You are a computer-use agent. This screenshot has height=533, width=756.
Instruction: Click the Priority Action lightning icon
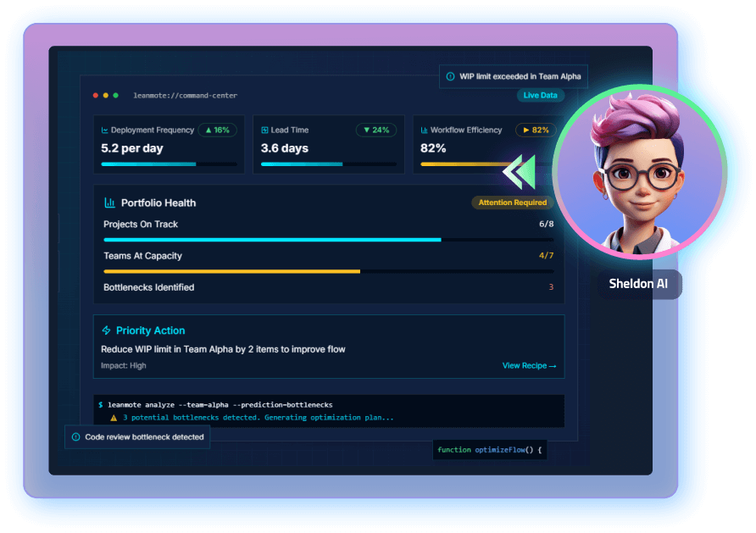click(107, 330)
